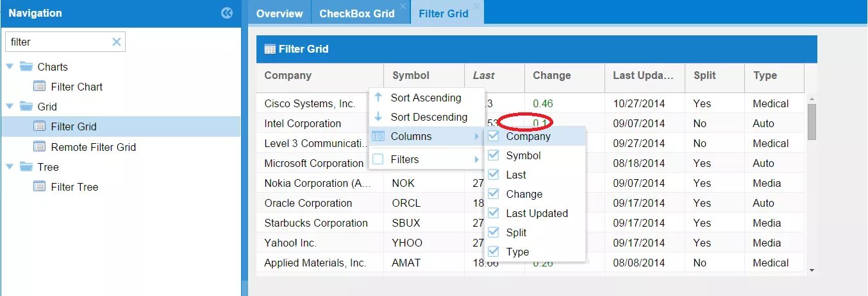
Task: Click the Filter Grid panel title icon
Action: pos(270,49)
